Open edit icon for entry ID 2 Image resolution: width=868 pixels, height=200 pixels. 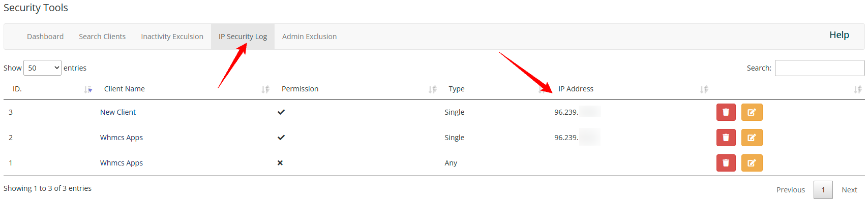pyautogui.click(x=752, y=138)
